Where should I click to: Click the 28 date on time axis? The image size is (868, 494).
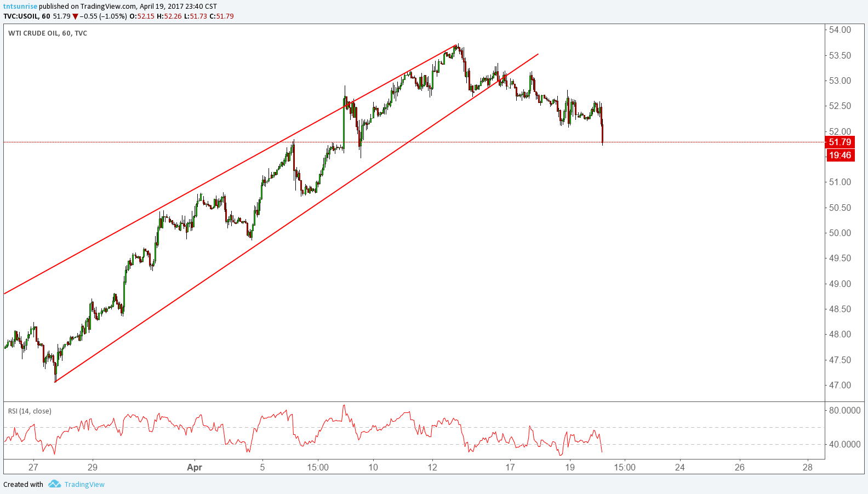[x=807, y=467]
